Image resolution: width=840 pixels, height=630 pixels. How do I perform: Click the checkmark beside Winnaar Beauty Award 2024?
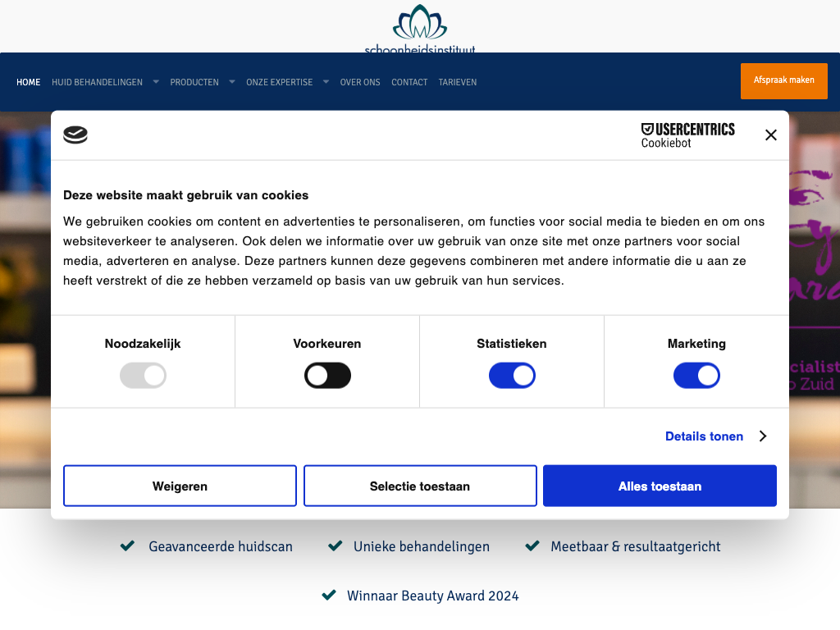[x=329, y=596]
